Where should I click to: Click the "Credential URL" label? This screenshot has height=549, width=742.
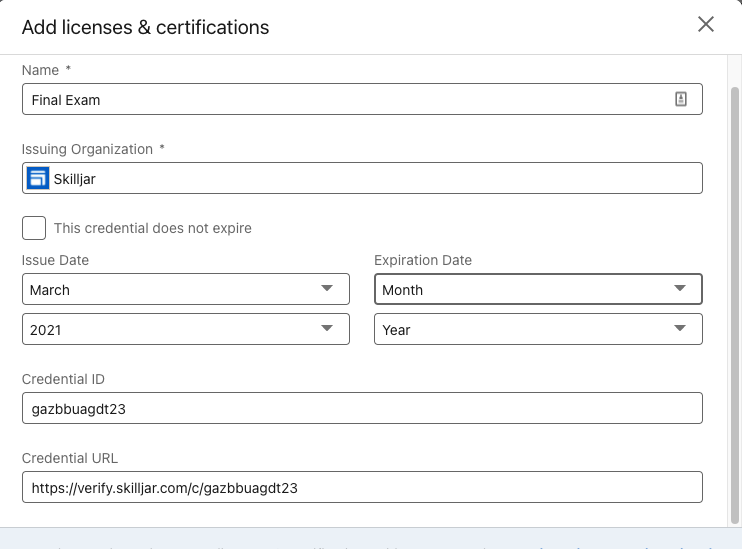click(x=69, y=458)
